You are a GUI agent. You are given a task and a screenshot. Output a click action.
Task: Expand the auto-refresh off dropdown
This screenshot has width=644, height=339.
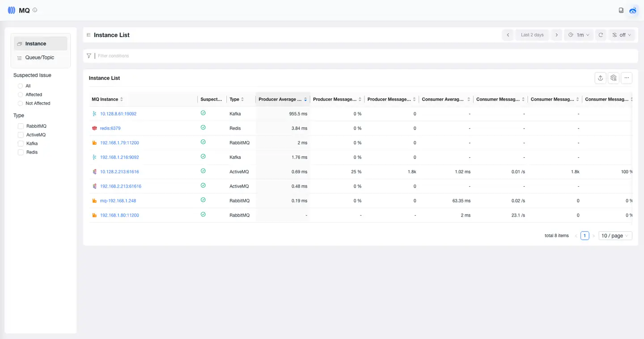tap(622, 35)
